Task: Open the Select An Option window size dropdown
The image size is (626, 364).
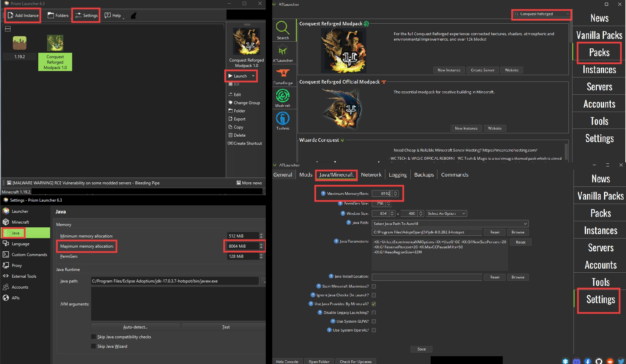Action: click(447, 213)
